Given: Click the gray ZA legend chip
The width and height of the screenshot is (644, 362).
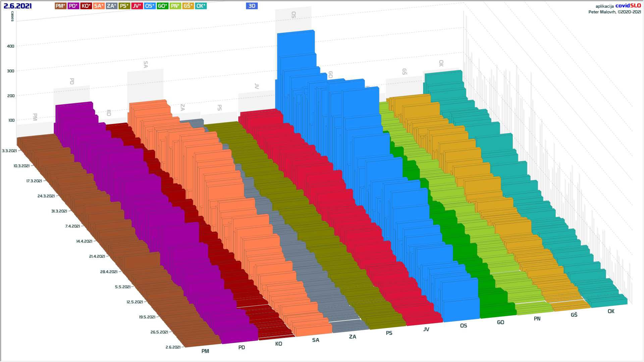Looking at the screenshot, I should pyautogui.click(x=112, y=6).
